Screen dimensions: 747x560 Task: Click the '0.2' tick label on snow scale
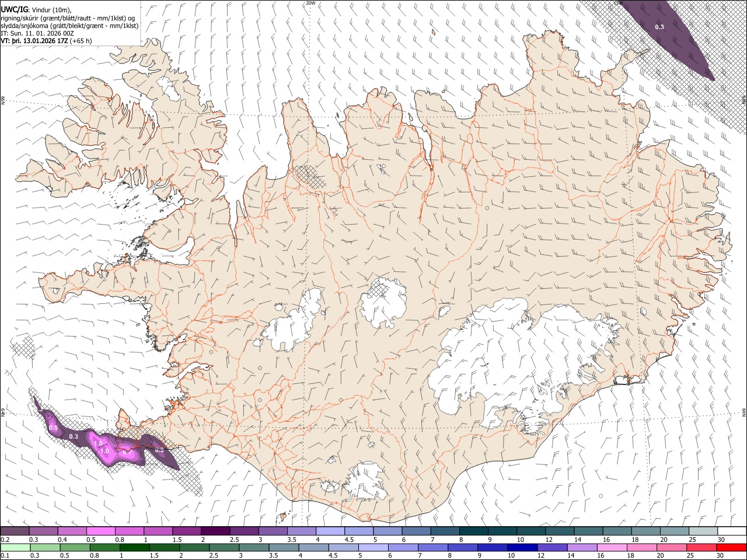4,540
